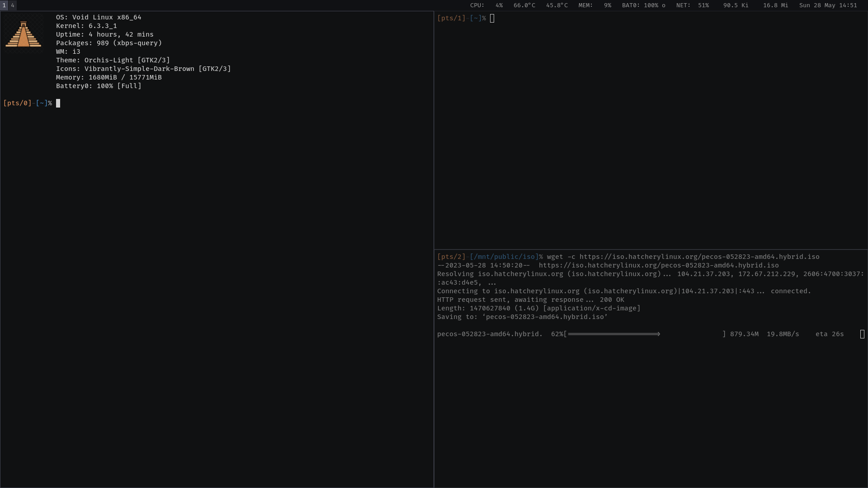Switch to workspace 1 in i3bar
Screen dimensions: 868x488
(4, 5)
